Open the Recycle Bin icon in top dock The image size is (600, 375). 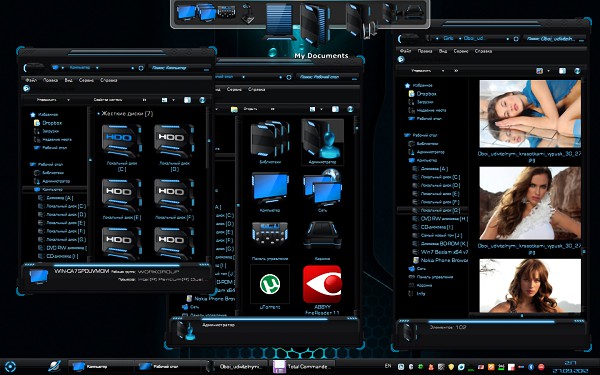(x=414, y=12)
